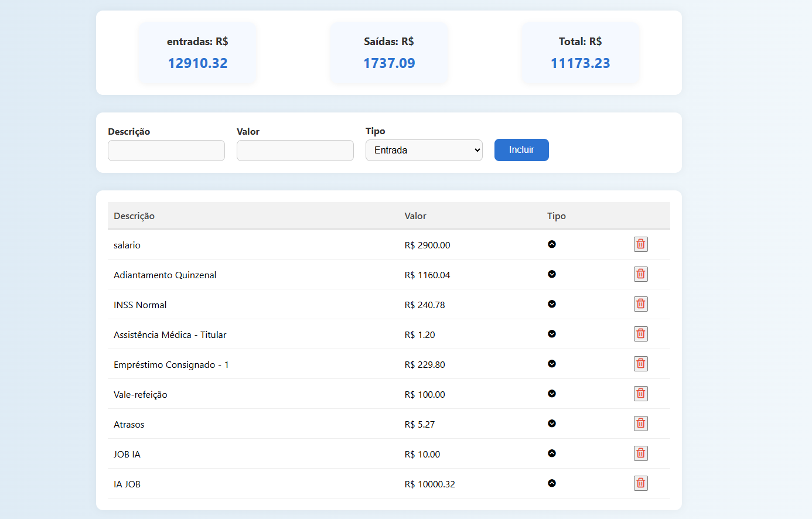Delete Assistência Médica - Titular entry
The width and height of the screenshot is (812, 519).
point(640,334)
